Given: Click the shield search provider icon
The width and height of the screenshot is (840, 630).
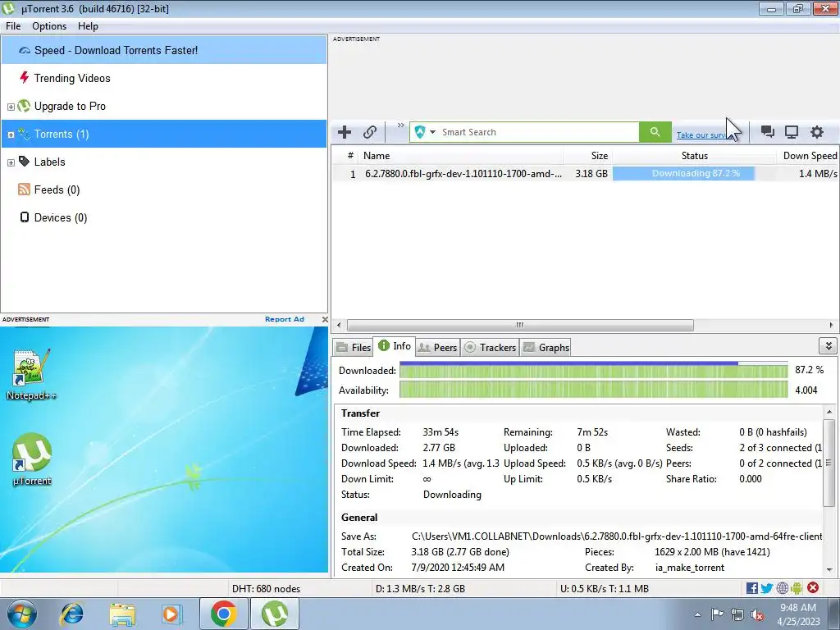Looking at the screenshot, I should point(420,132).
